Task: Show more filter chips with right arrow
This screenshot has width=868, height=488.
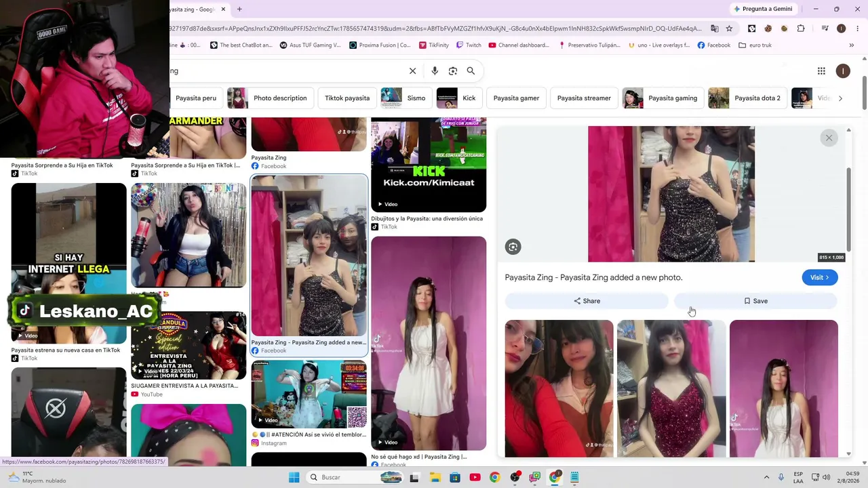Action: coord(840,98)
